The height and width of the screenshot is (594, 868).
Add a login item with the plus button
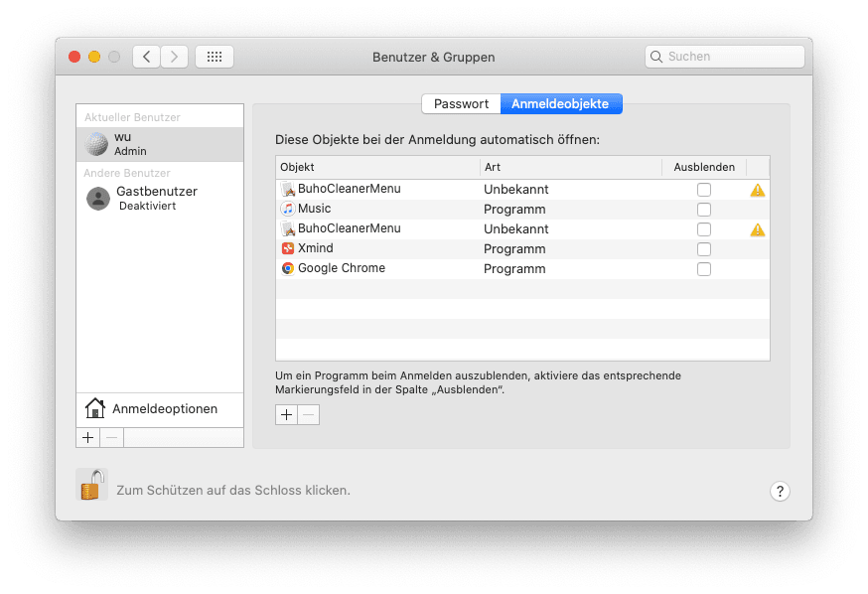point(285,414)
